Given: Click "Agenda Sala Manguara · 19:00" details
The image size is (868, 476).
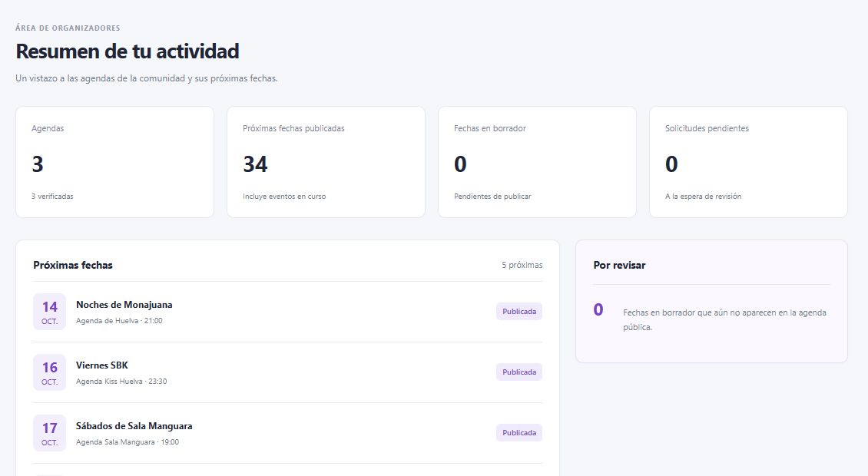Looking at the screenshot, I should [128, 442].
